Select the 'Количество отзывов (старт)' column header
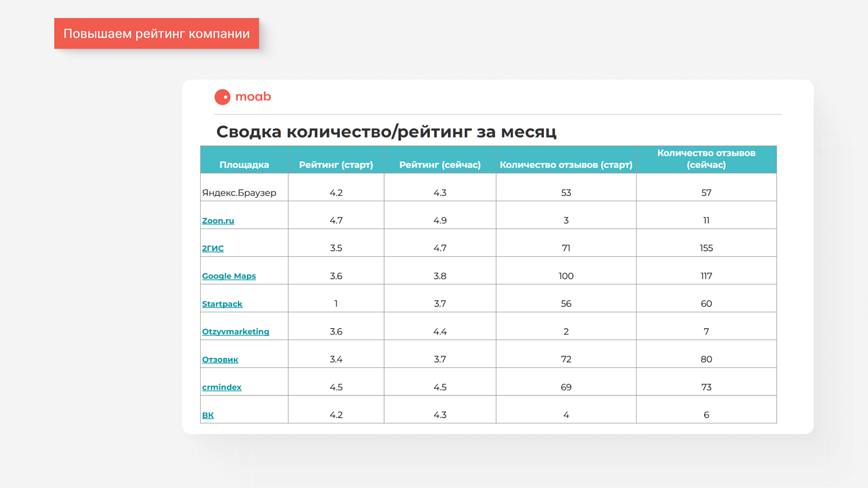The height and width of the screenshot is (488, 868). [566, 165]
